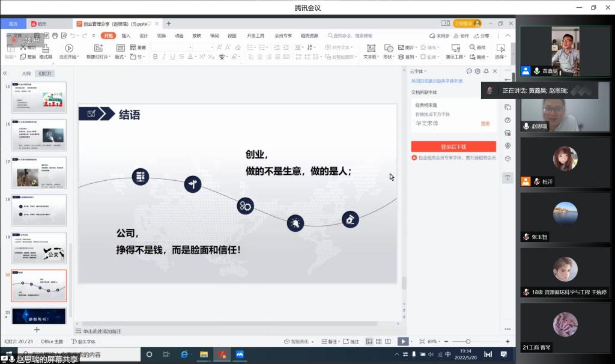Click the help question mark sidebar icon
Viewport: 615px width, 364px height.
point(507,120)
